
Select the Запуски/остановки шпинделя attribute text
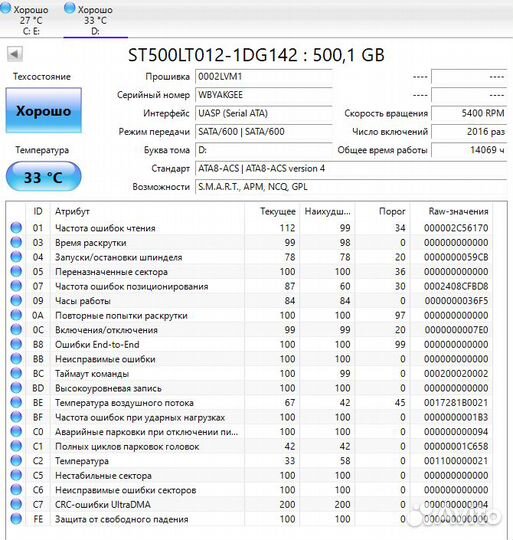coord(118,257)
